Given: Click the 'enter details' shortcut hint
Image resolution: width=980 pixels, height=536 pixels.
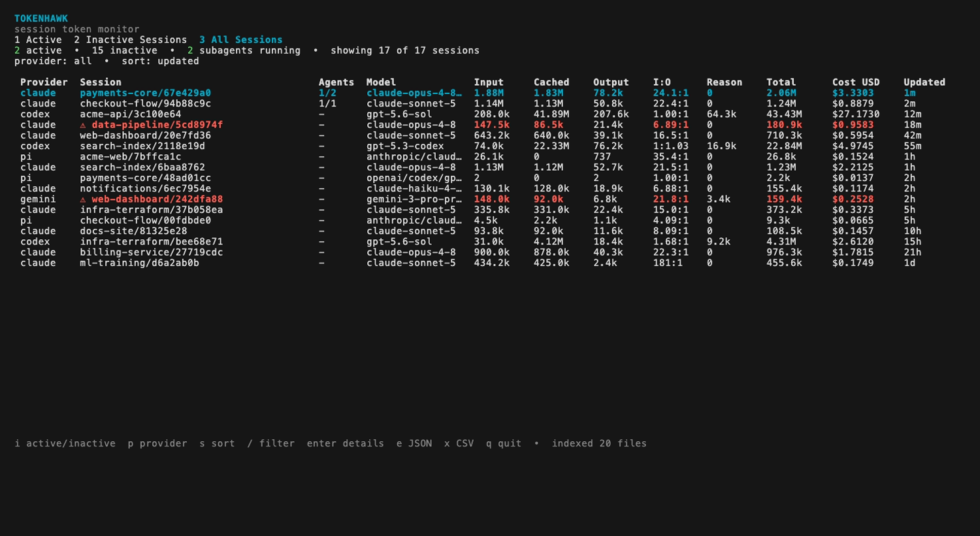Looking at the screenshot, I should [345, 443].
